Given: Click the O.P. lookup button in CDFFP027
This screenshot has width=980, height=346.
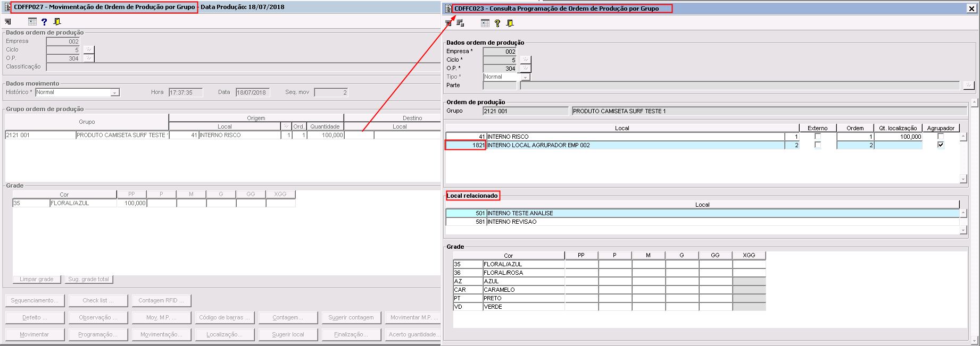Looking at the screenshot, I should pyautogui.click(x=89, y=58).
